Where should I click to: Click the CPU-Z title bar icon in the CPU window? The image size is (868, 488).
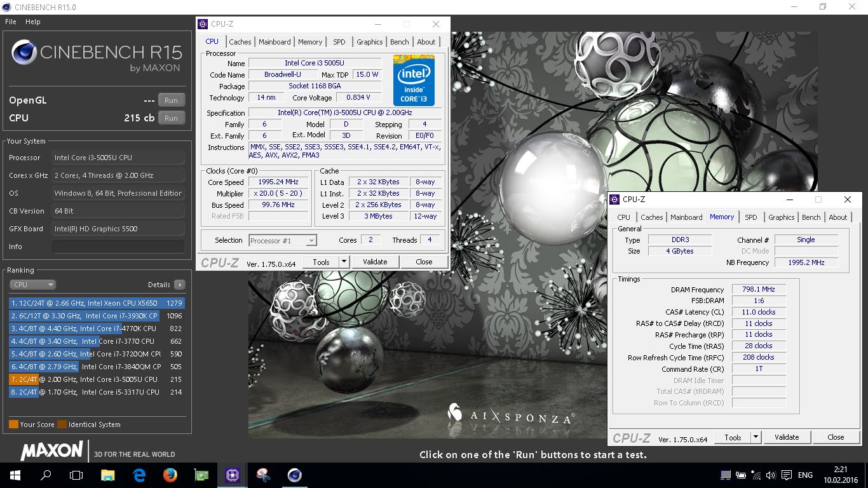click(203, 24)
